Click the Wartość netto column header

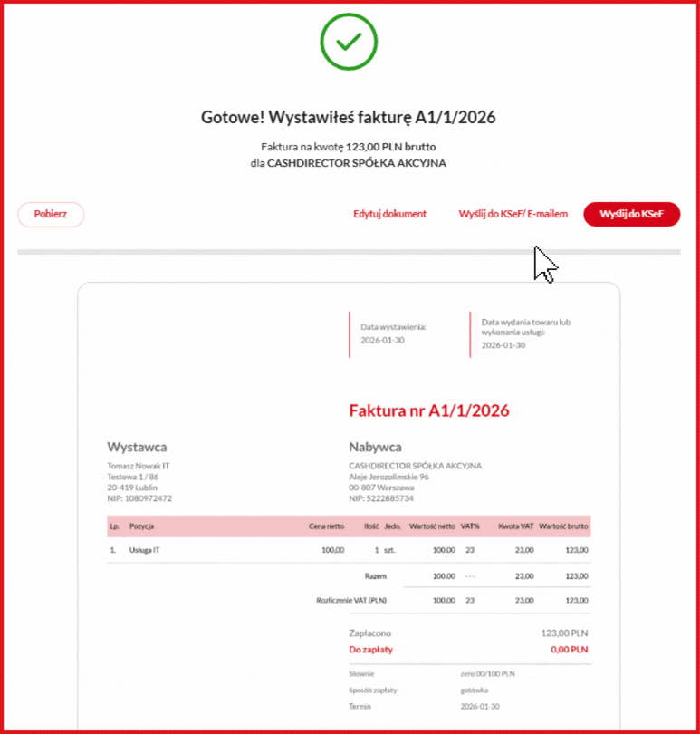(x=432, y=526)
